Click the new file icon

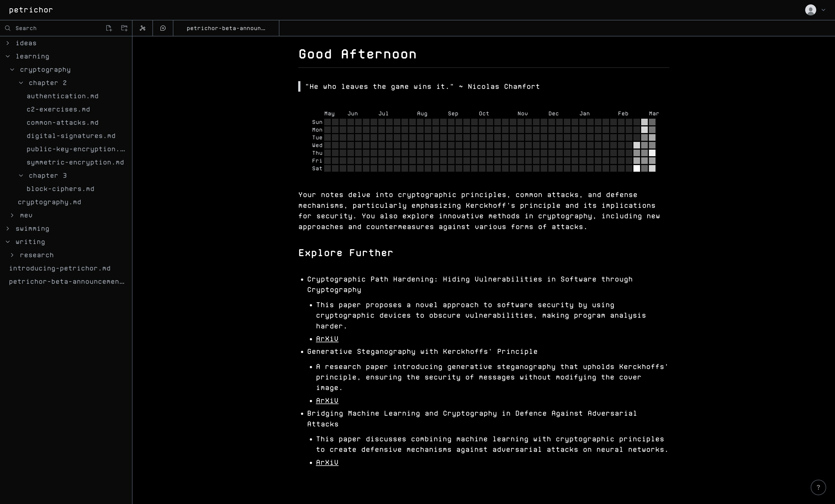point(109,28)
